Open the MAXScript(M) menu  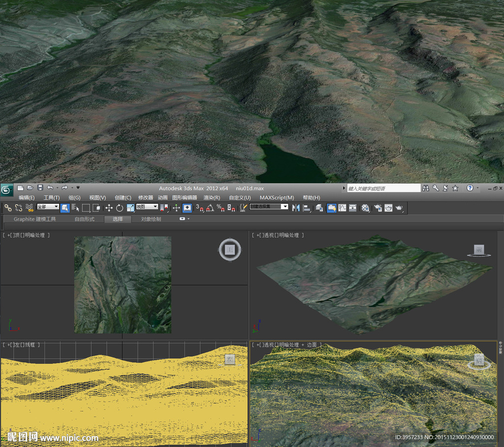277,197
